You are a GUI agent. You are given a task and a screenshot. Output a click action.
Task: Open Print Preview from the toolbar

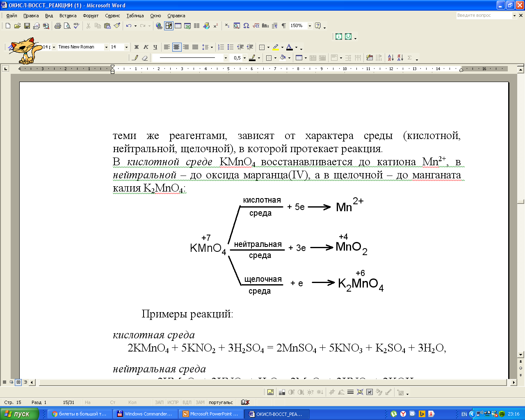(67, 26)
